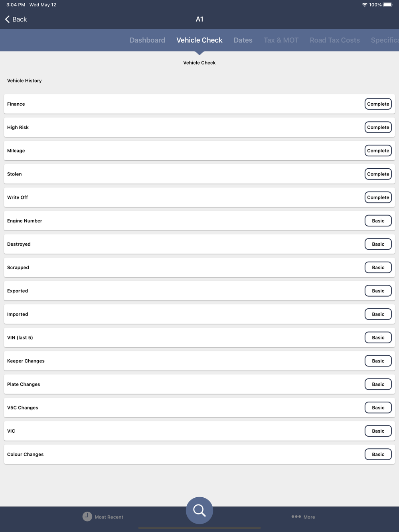The height and width of the screenshot is (532, 399).
Task: Select the High Risk row
Action: pyautogui.click(x=199, y=128)
